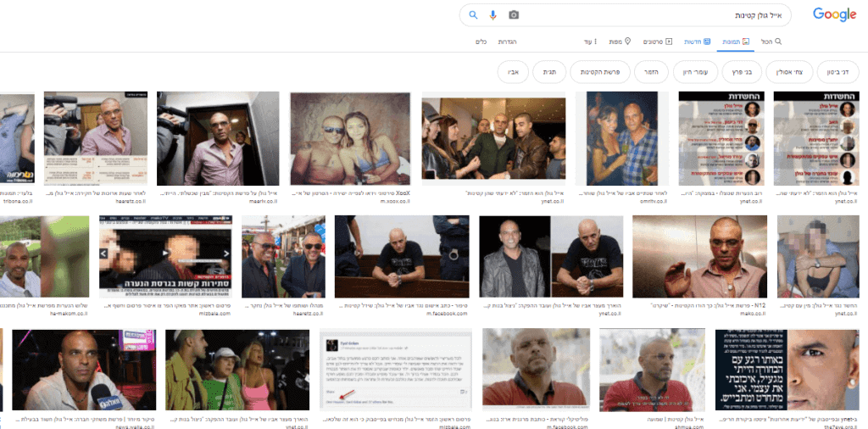Click the newspaper icon of חדשות tab

[x=708, y=42]
